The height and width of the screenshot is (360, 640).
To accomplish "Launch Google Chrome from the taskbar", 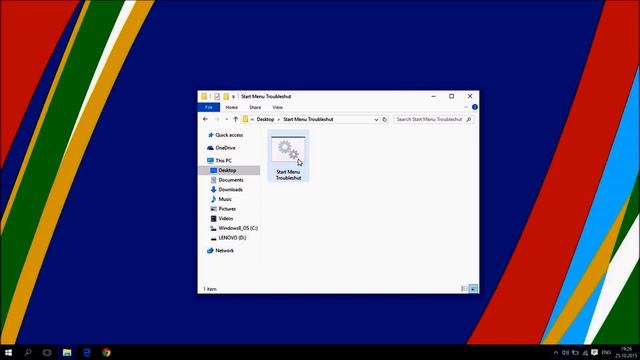I will 107,352.
